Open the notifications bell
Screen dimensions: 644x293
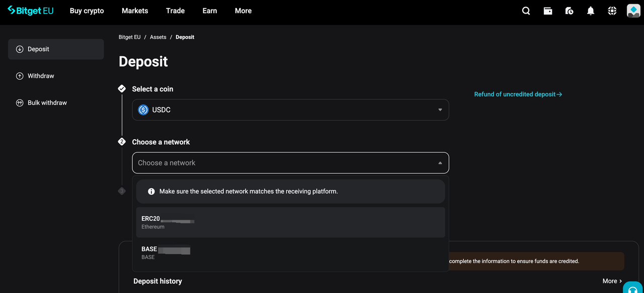click(x=591, y=11)
